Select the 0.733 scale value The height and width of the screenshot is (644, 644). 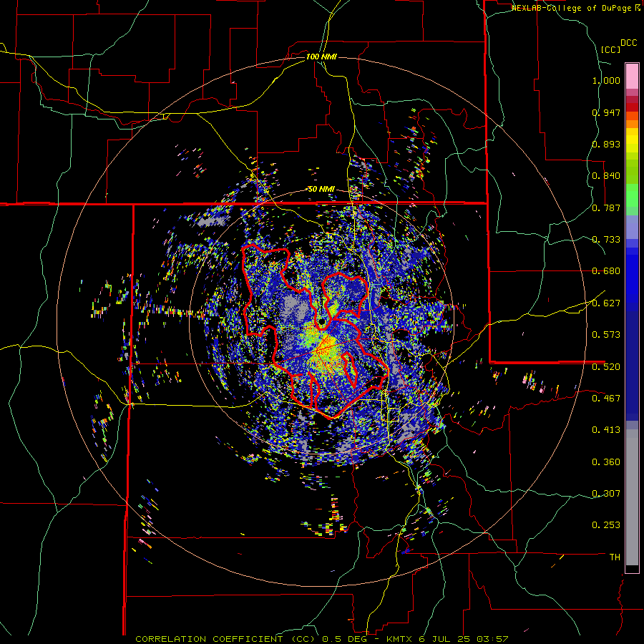606,240
